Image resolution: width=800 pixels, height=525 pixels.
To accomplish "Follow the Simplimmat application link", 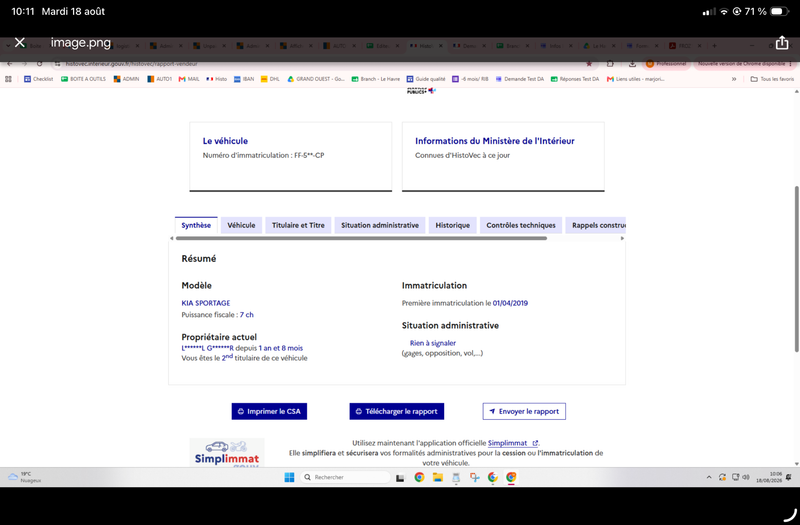I will click(x=512, y=443).
